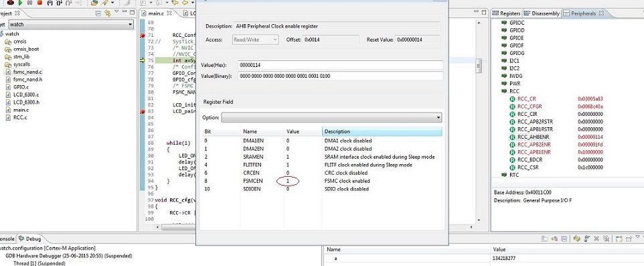Click the editor vertical scrollbar thumb
644x266 pixels.
479,66
